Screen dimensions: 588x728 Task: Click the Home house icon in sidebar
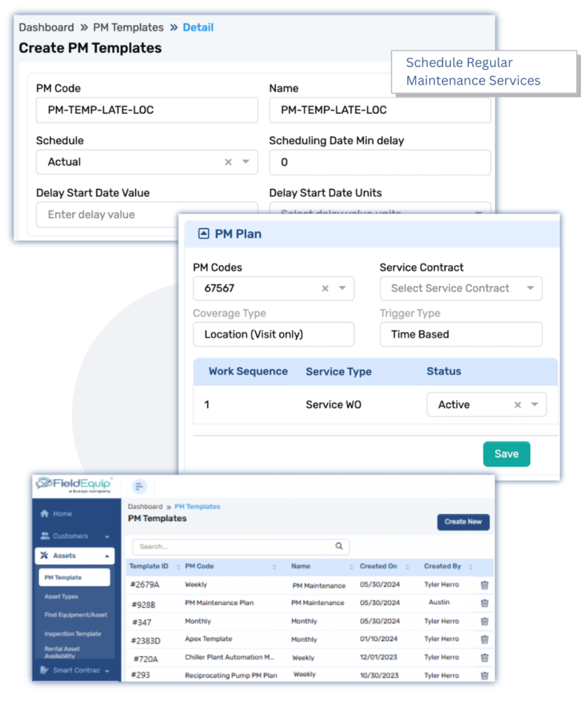tap(45, 513)
